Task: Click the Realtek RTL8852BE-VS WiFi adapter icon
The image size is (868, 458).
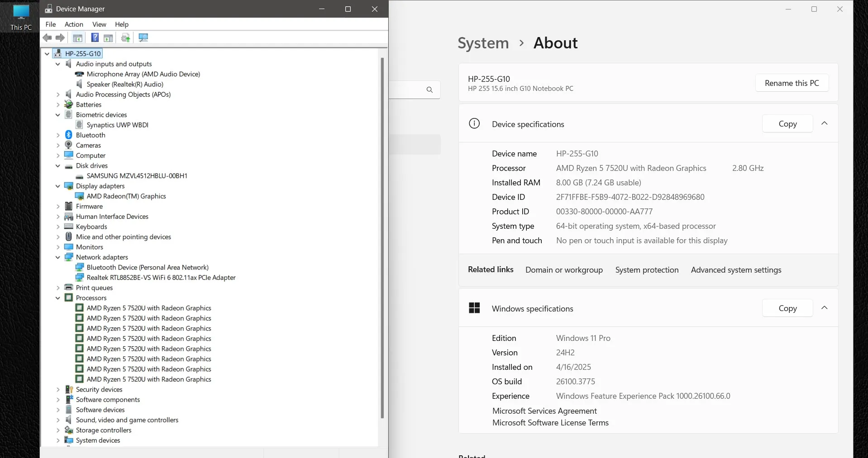Action: [x=79, y=278]
